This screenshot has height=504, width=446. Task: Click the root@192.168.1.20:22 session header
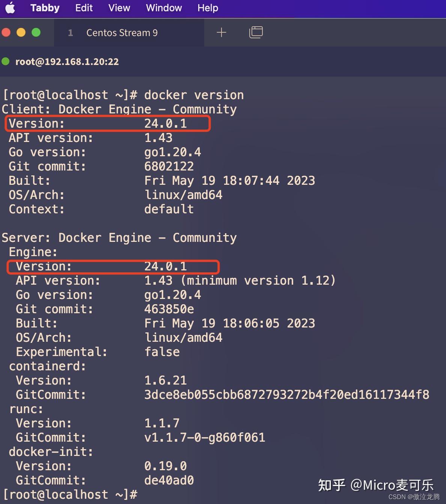click(x=67, y=61)
